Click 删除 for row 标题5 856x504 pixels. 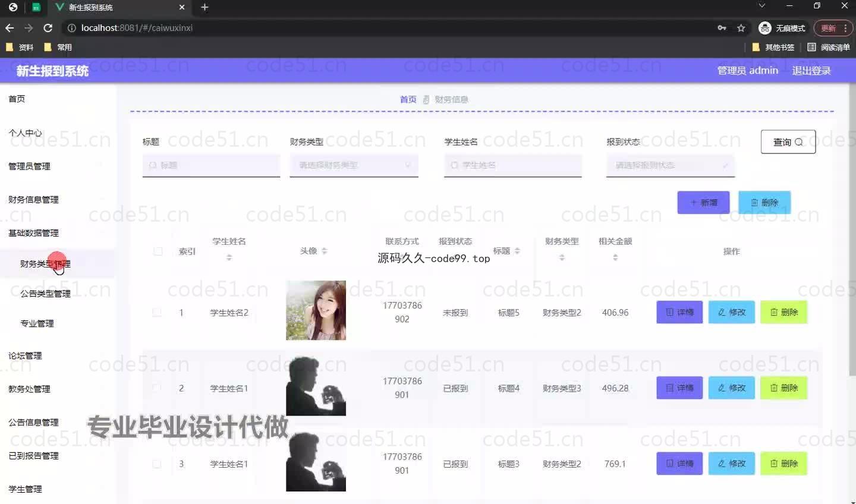pyautogui.click(x=784, y=312)
